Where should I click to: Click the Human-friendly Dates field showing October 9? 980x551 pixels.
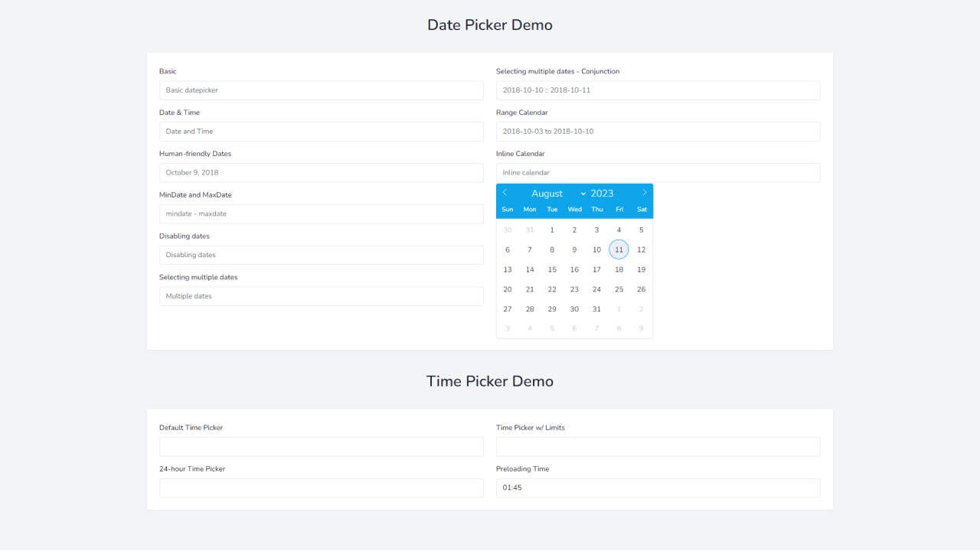tap(321, 172)
